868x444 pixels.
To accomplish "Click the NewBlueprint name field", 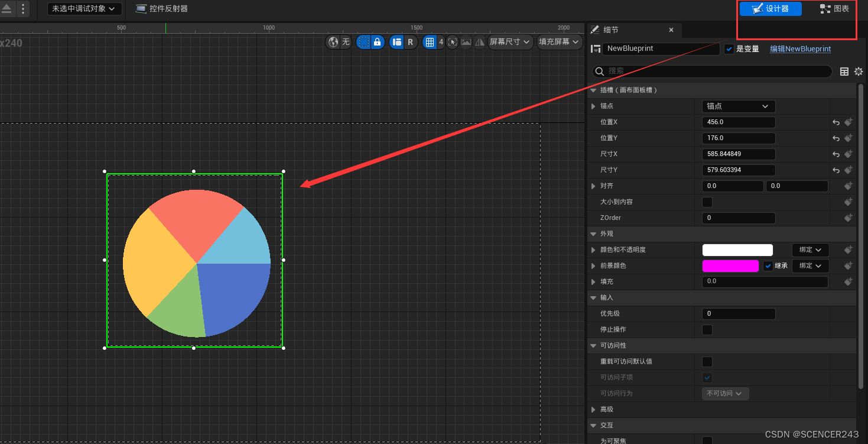I will click(x=661, y=48).
